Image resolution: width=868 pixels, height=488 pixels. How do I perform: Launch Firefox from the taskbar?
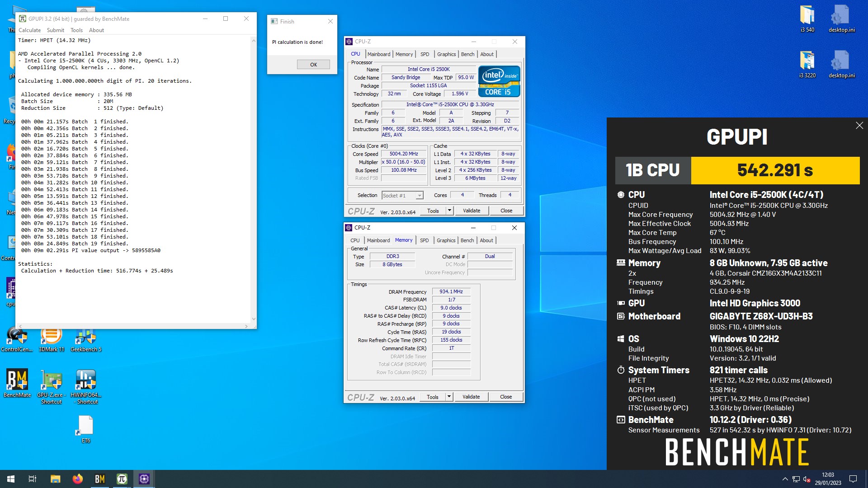click(78, 479)
